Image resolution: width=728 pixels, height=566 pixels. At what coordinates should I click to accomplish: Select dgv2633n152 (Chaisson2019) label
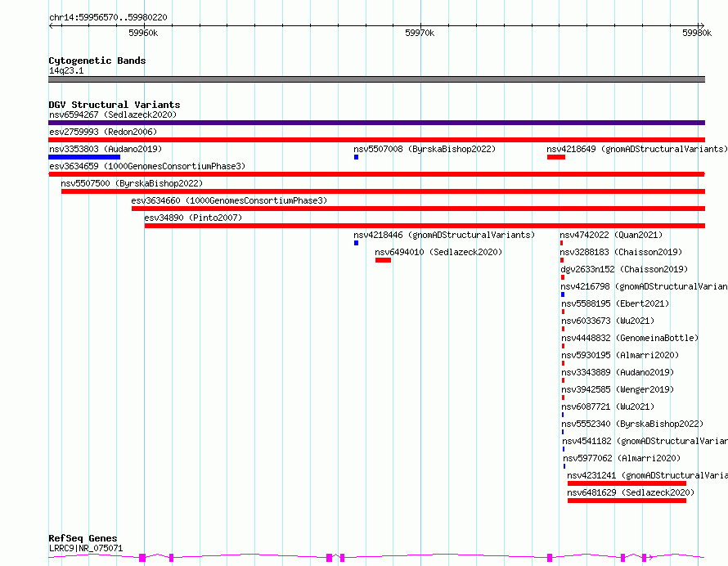click(x=624, y=269)
